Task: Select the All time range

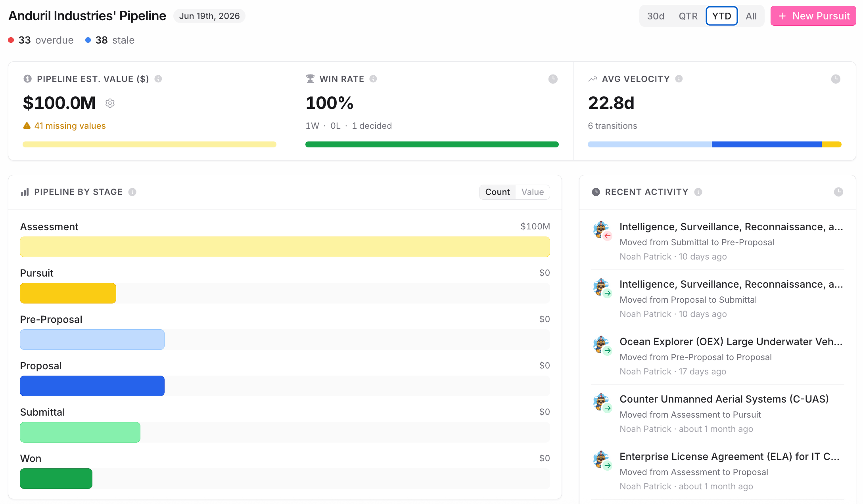Action: coord(751,16)
